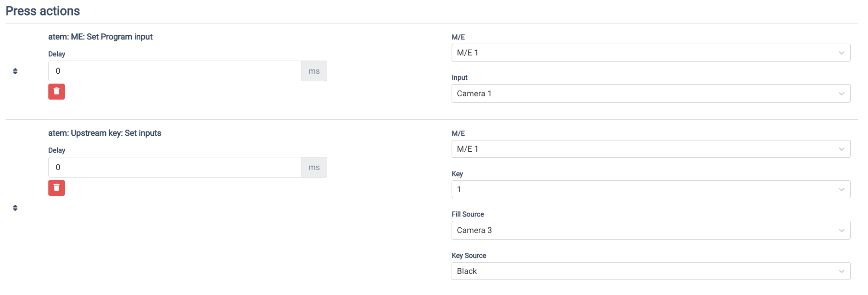Click the chevron on the Black Key Source selector

841,271
